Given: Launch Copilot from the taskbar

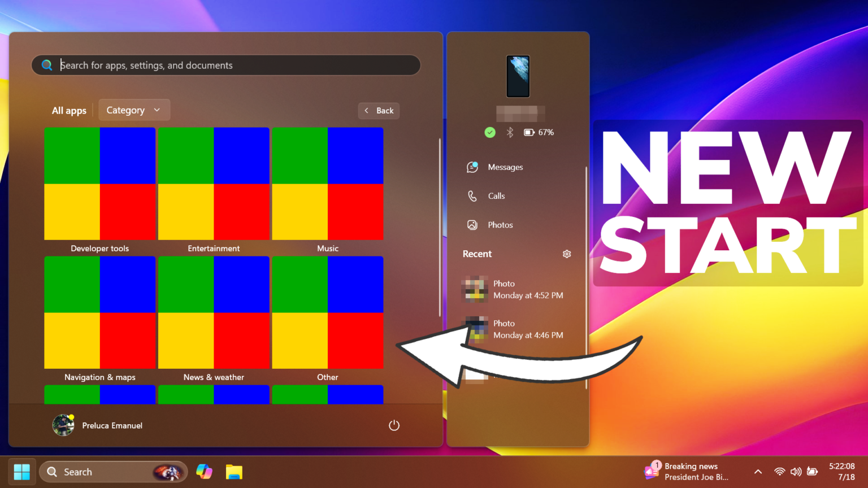Looking at the screenshot, I should click(204, 471).
